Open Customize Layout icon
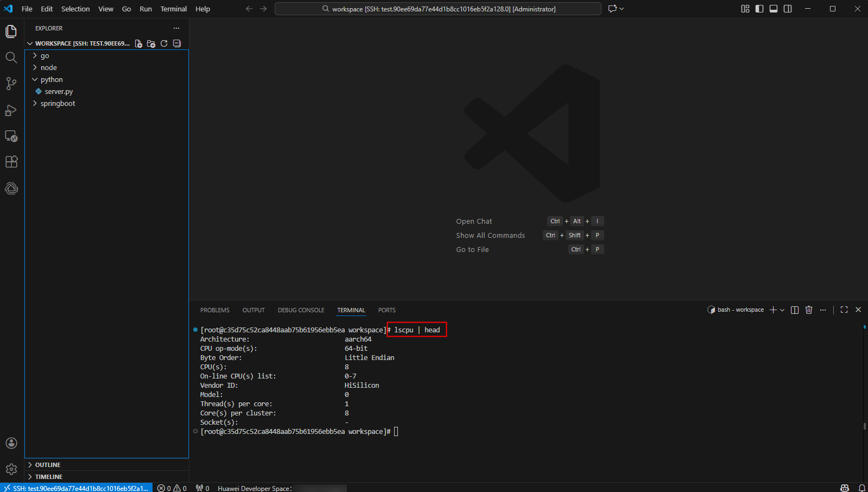Screen dimensions: 868x492 [x=745, y=9]
